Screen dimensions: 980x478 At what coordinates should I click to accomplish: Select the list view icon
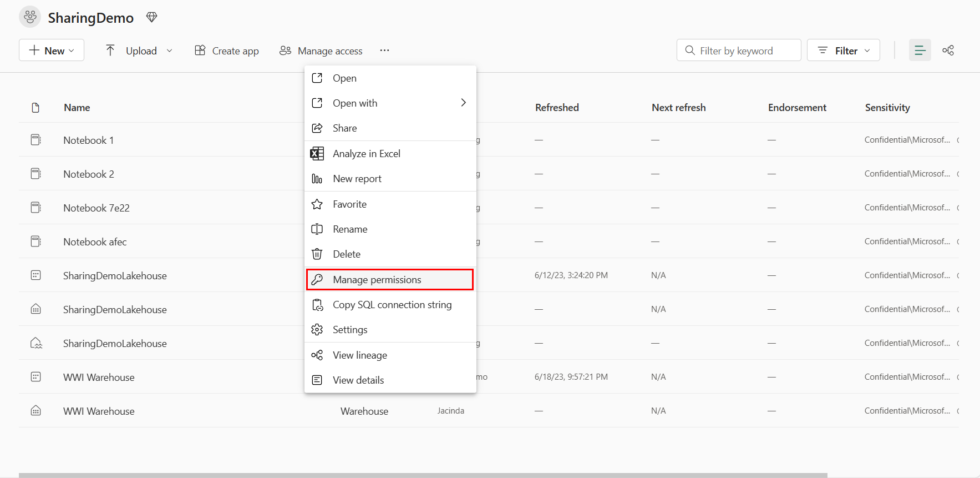920,51
